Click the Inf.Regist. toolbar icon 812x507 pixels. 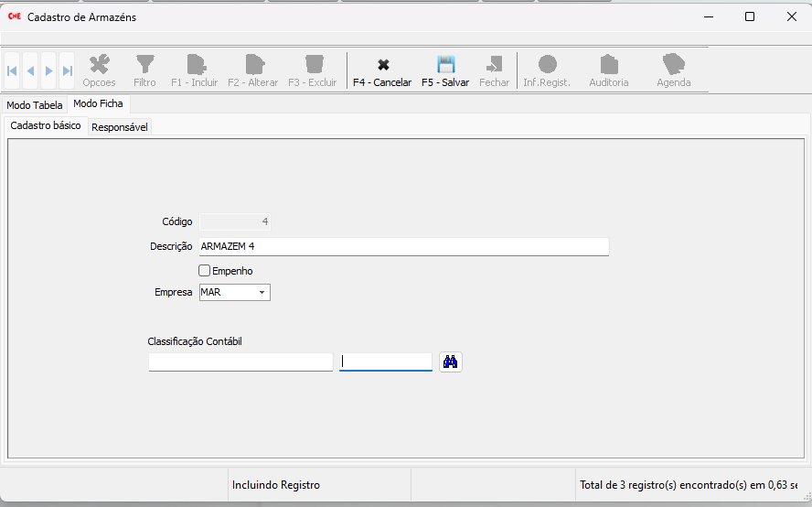[547, 65]
